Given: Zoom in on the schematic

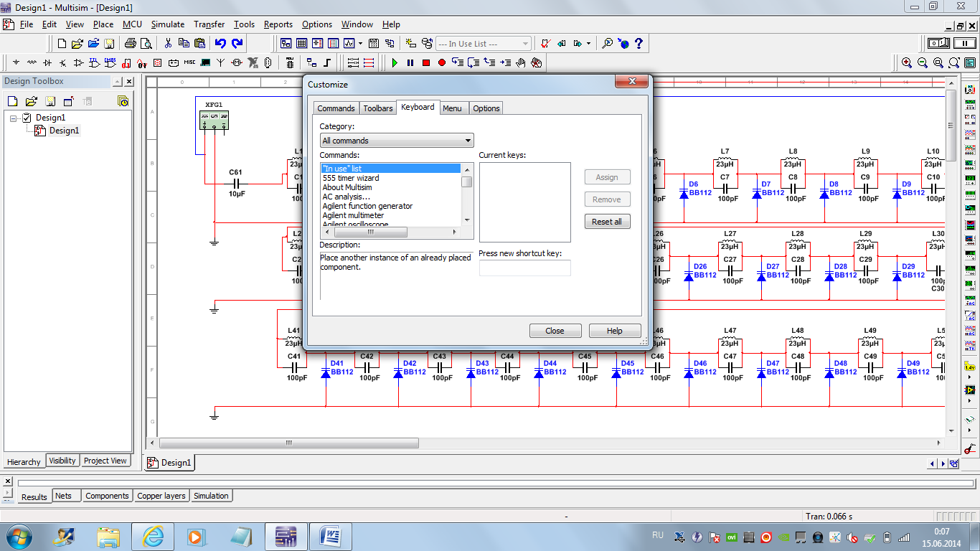Looking at the screenshot, I should tap(907, 62).
